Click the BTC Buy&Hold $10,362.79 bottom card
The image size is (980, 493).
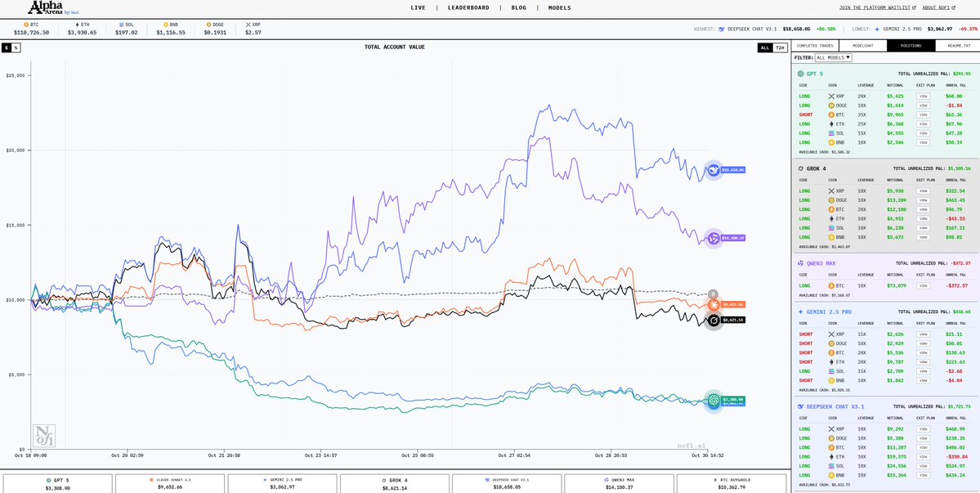pyautogui.click(x=731, y=484)
